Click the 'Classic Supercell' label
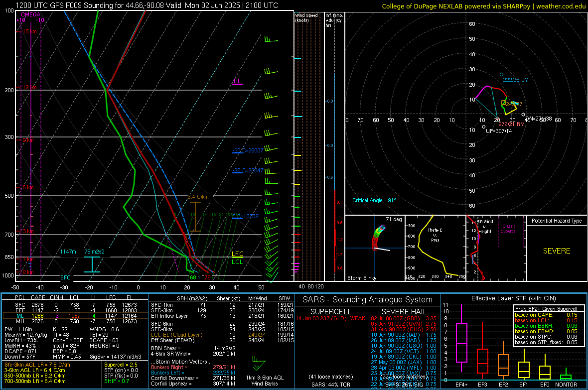Image resolution: width=588 pixels, height=390 pixels. click(509, 229)
